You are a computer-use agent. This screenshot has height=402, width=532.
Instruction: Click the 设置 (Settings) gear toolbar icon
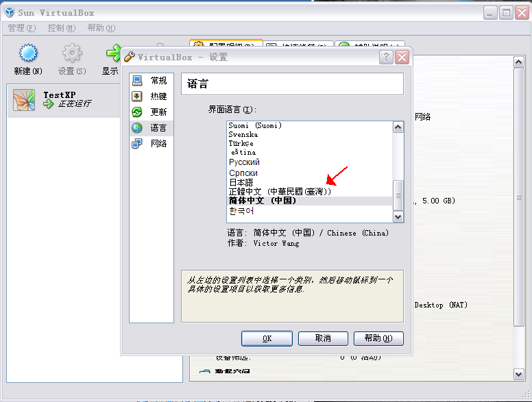[x=72, y=53]
